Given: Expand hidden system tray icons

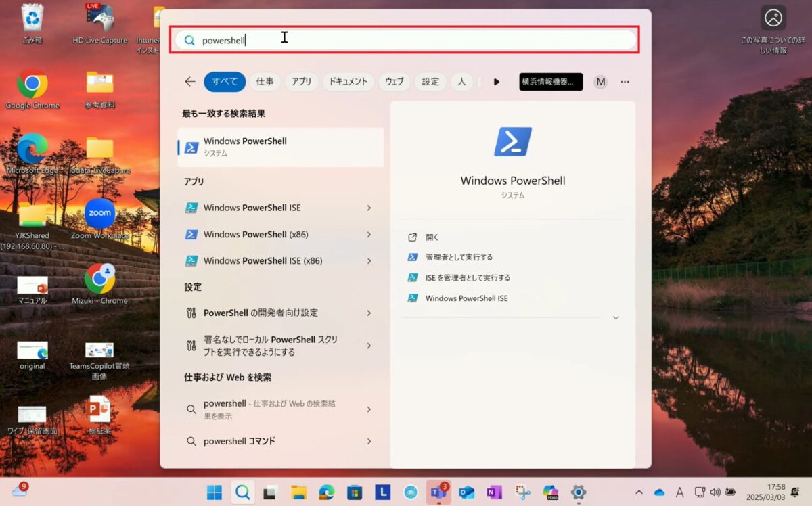Looking at the screenshot, I should coord(639,492).
